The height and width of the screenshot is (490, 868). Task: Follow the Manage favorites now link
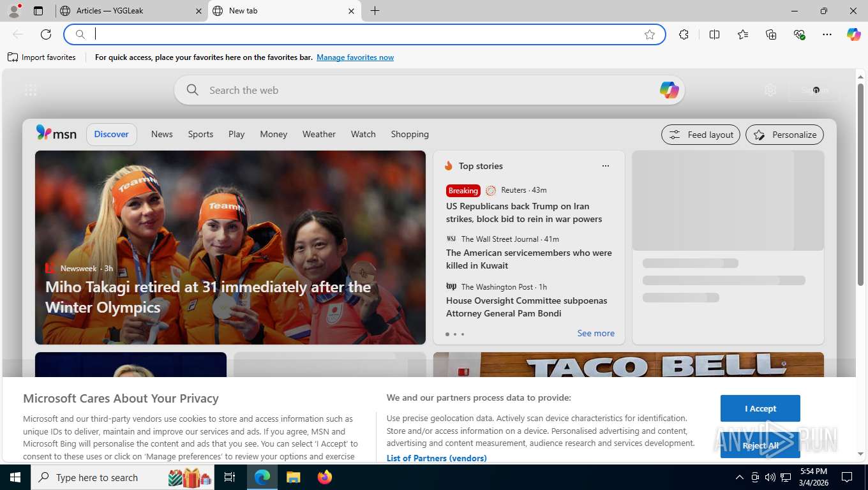pyautogui.click(x=355, y=57)
